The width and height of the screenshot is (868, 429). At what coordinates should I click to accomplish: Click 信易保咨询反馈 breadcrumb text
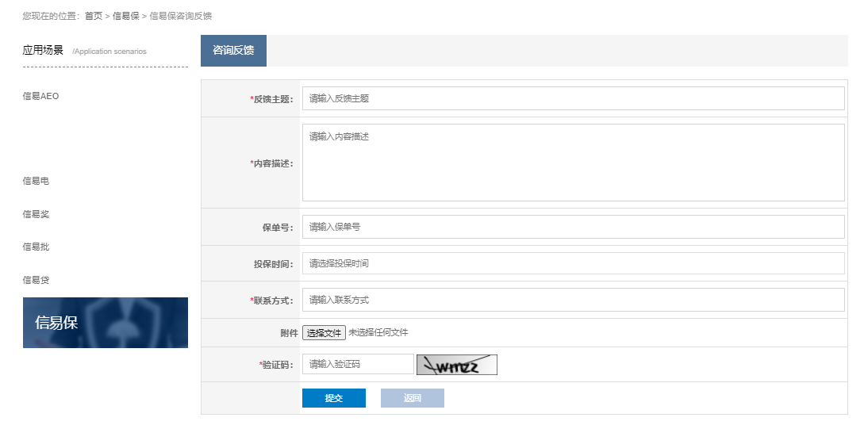coord(180,16)
